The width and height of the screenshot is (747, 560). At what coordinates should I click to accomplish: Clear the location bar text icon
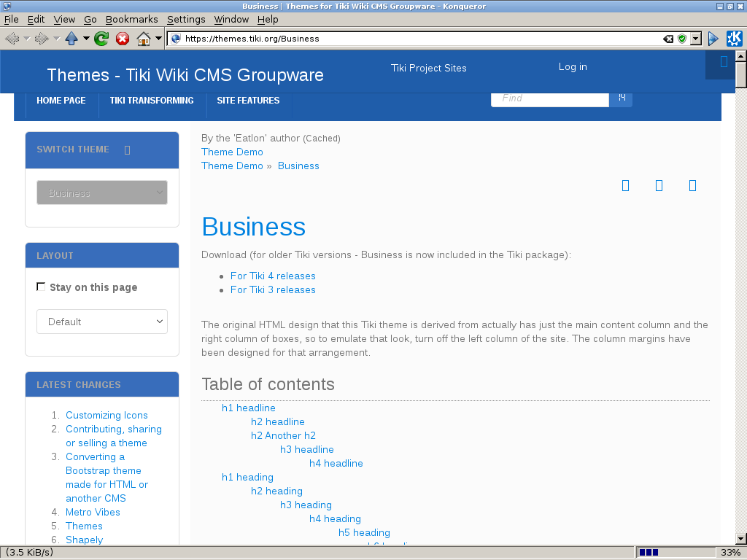pyautogui.click(x=668, y=39)
